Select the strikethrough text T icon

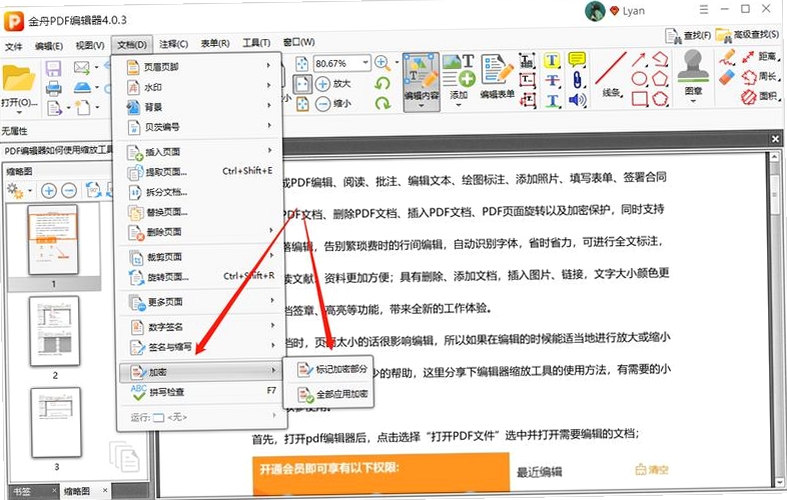point(552,80)
